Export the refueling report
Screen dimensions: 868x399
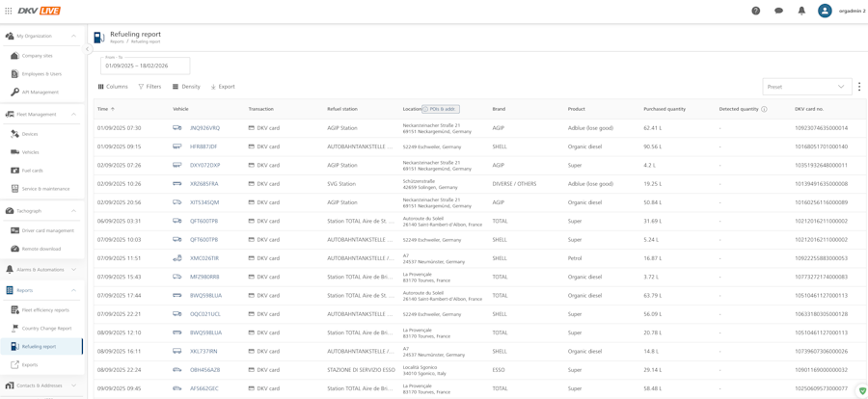(x=223, y=87)
